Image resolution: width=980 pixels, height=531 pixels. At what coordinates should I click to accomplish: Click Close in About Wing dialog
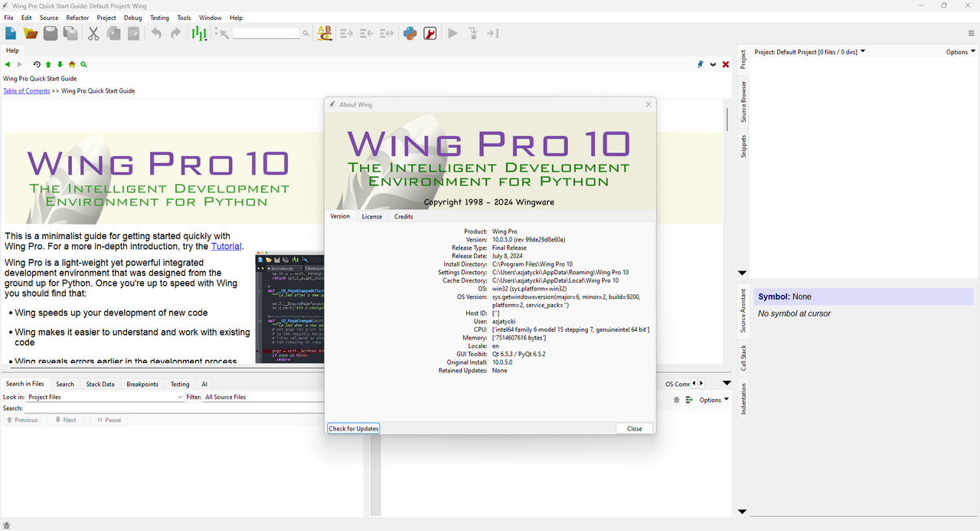click(635, 428)
